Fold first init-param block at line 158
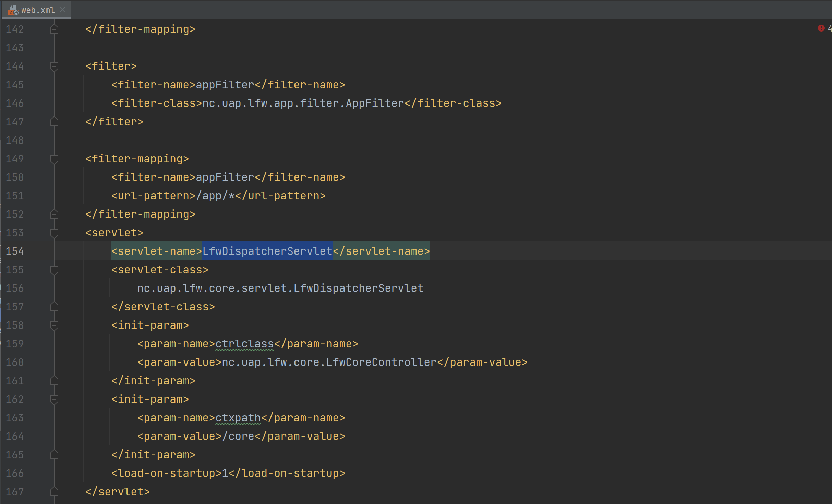Screen dimensions: 832x504 click(x=54, y=325)
